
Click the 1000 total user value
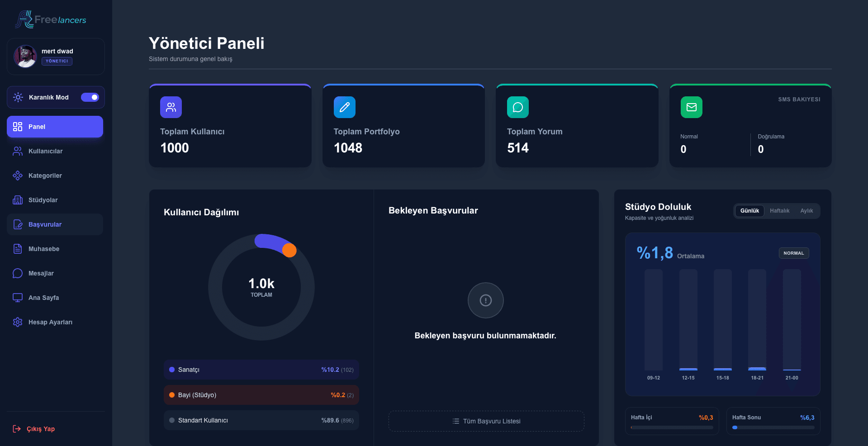click(175, 148)
